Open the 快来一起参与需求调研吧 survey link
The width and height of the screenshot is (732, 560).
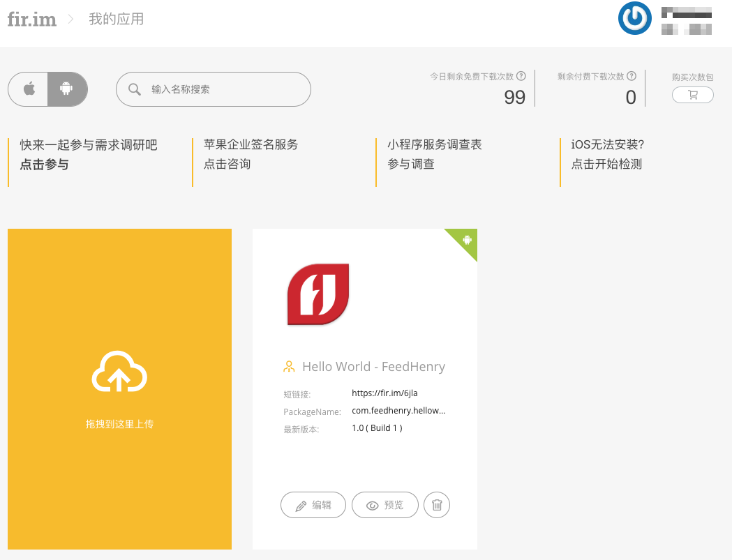point(89,154)
